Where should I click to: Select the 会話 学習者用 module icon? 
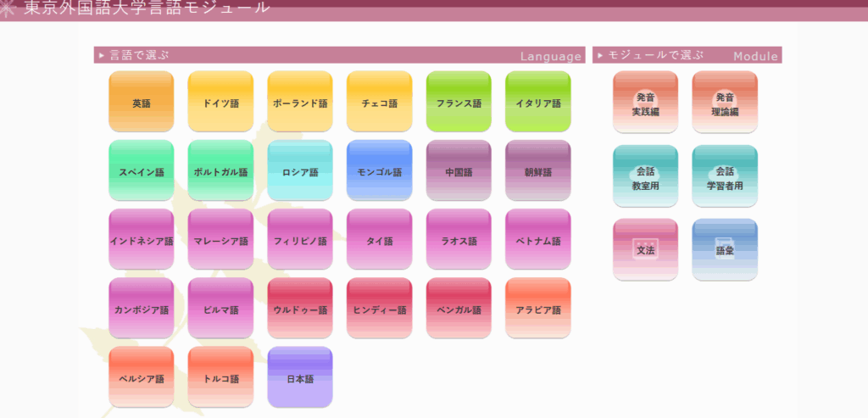tap(725, 176)
